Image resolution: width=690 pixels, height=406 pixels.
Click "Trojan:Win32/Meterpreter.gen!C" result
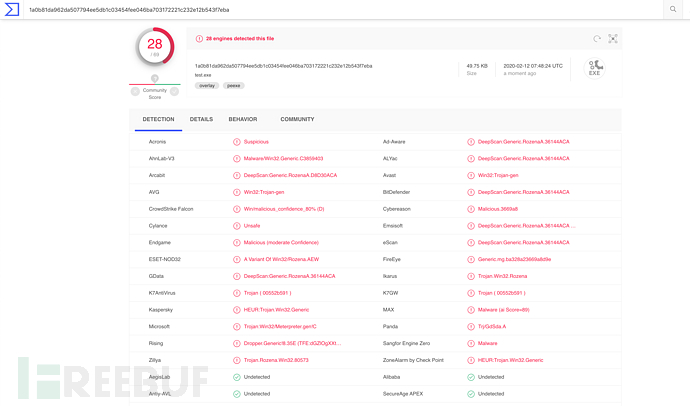point(280,326)
